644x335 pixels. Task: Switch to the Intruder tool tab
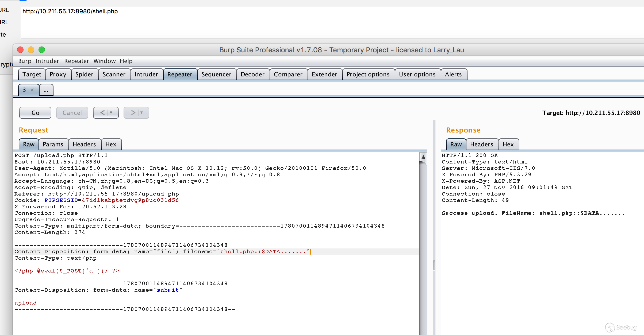[x=146, y=74]
